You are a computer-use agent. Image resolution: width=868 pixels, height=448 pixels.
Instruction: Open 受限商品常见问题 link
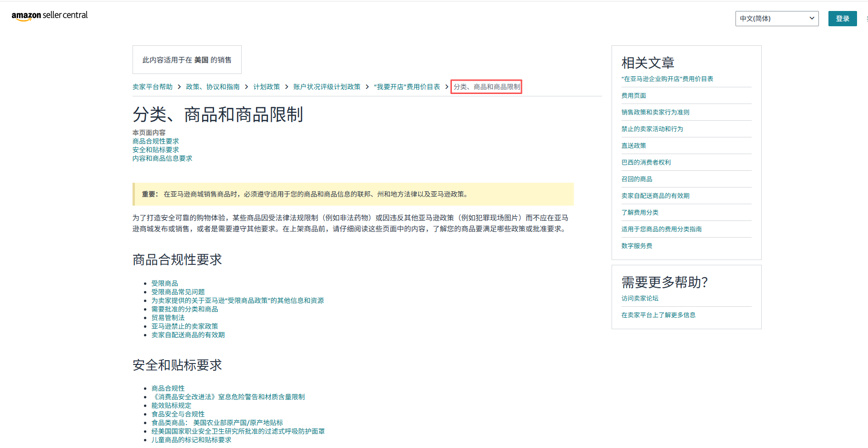coord(178,292)
